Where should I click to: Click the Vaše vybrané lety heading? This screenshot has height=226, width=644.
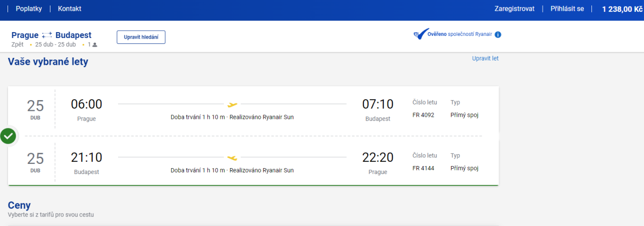pyautogui.click(x=48, y=62)
